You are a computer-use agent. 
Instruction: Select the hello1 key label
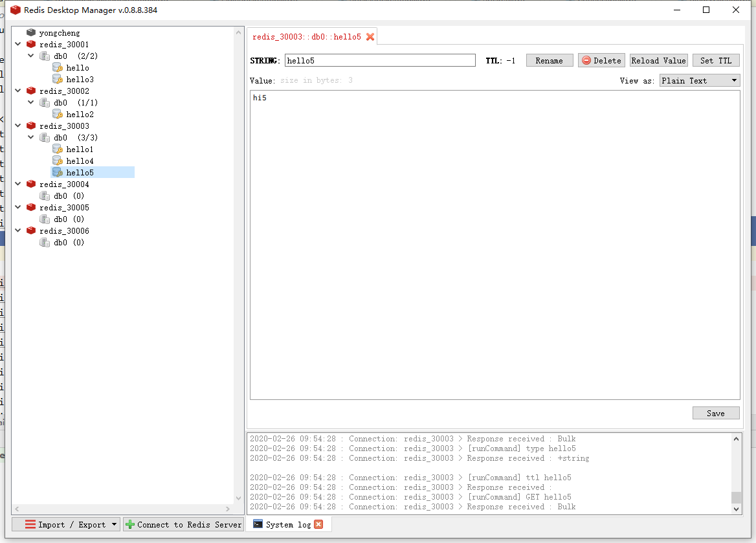pyautogui.click(x=80, y=150)
